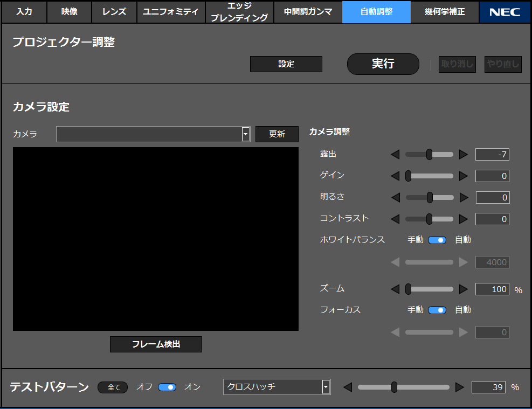Click the right arrow to increase 露出

464,155
